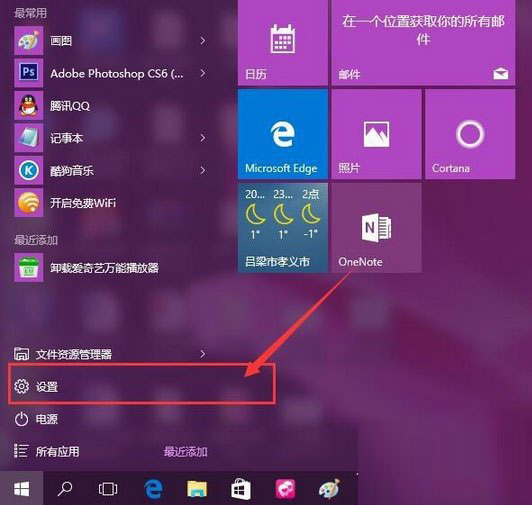Image resolution: width=532 pixels, height=505 pixels.
Task: Expand the 记事本 jump list arrow
Action: point(203,138)
